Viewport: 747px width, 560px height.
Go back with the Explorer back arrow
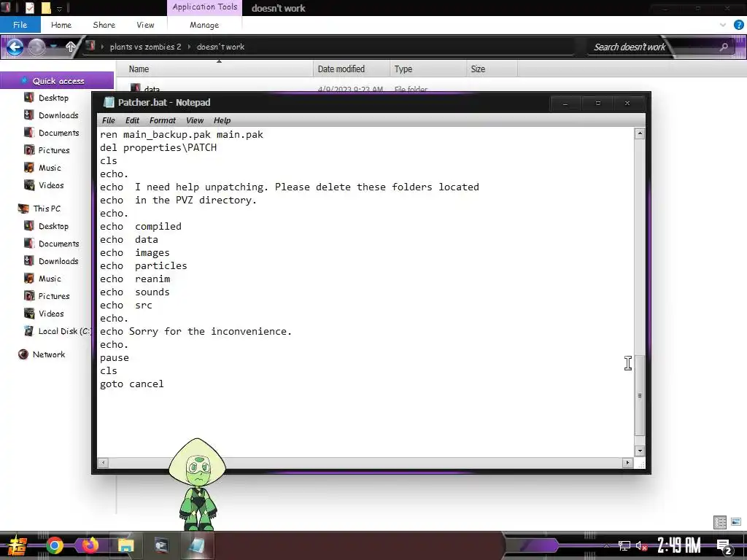(15, 47)
